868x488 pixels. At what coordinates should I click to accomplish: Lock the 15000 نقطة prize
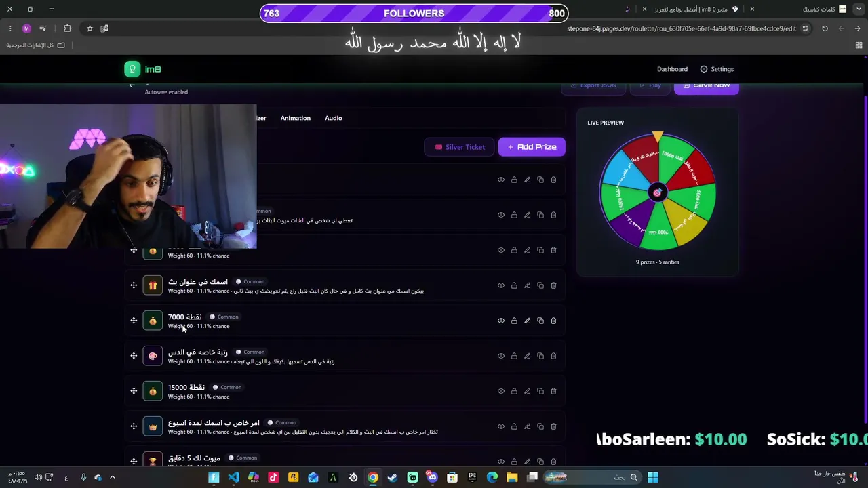(514, 391)
